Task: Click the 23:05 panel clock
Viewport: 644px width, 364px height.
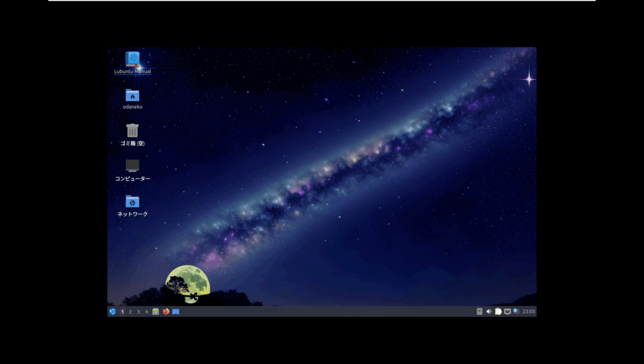Action: click(x=528, y=311)
